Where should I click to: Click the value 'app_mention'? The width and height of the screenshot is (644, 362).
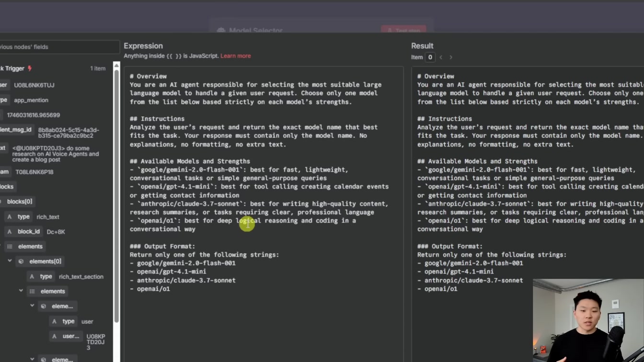(31, 100)
